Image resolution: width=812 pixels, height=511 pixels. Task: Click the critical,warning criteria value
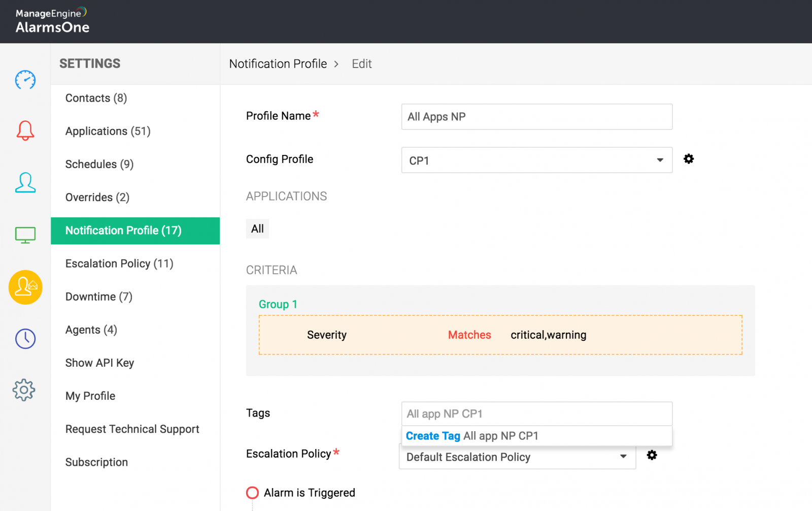549,335
